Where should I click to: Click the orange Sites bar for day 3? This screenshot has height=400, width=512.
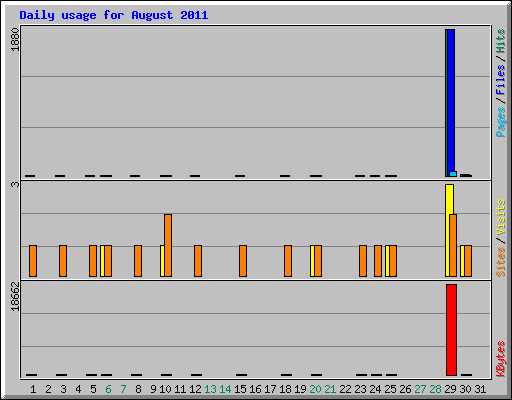[63, 261]
